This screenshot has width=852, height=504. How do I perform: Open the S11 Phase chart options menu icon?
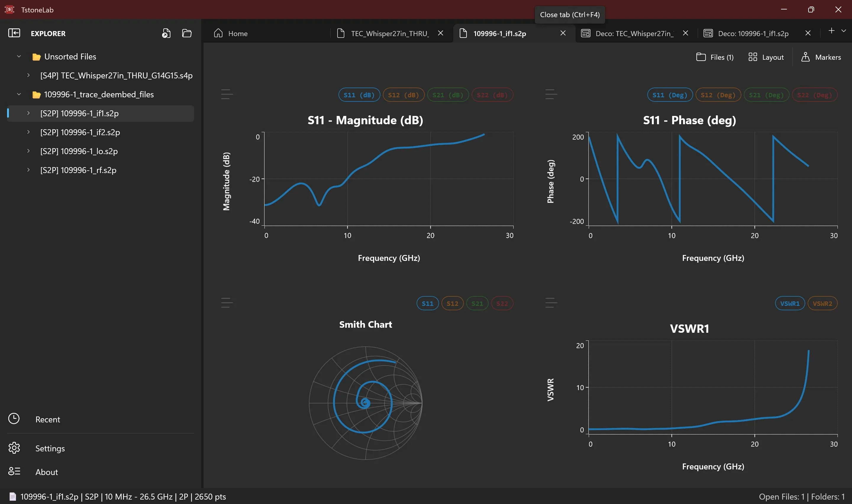coord(551,94)
